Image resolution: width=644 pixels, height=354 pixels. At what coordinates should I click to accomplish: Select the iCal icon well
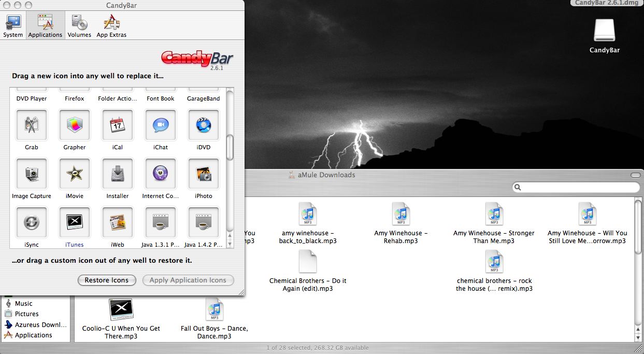[118, 125]
